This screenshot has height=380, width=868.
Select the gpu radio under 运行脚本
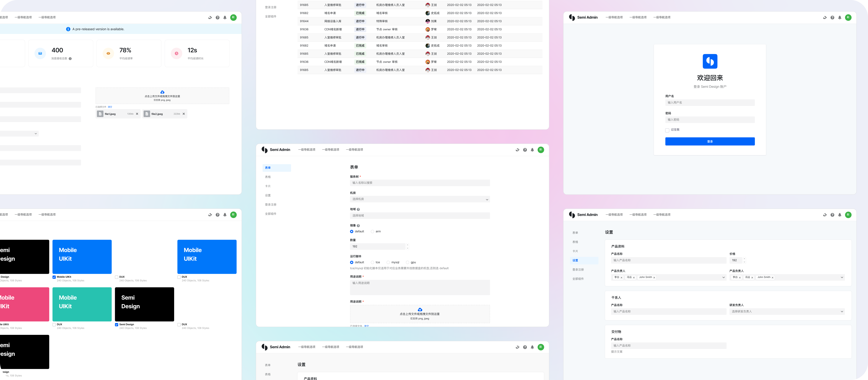pos(407,263)
